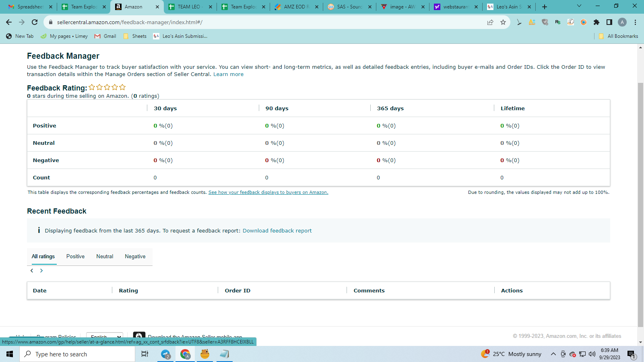Viewport: 644px width, 362px height.
Task: View site information lock icon
Action: [51, 22]
